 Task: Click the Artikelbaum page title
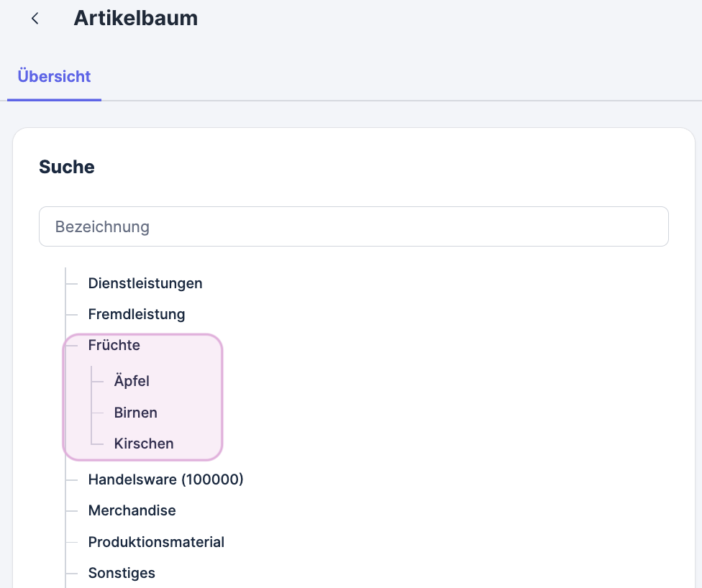pos(135,19)
